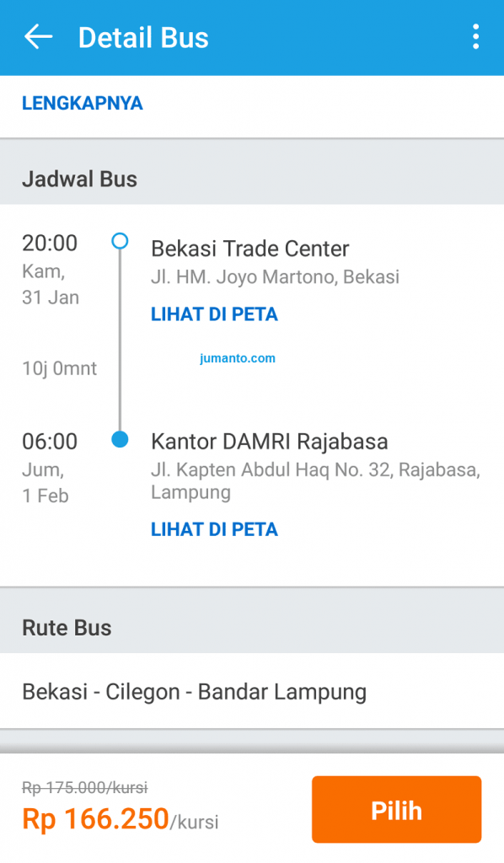Click the Kantor DAMRI Rajabasa stop name
Screen dimensions: 504x863
pyautogui.click(x=270, y=442)
